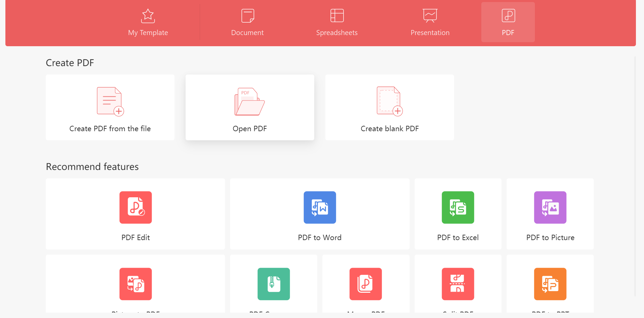Click the star icon above My Template

[148, 15]
